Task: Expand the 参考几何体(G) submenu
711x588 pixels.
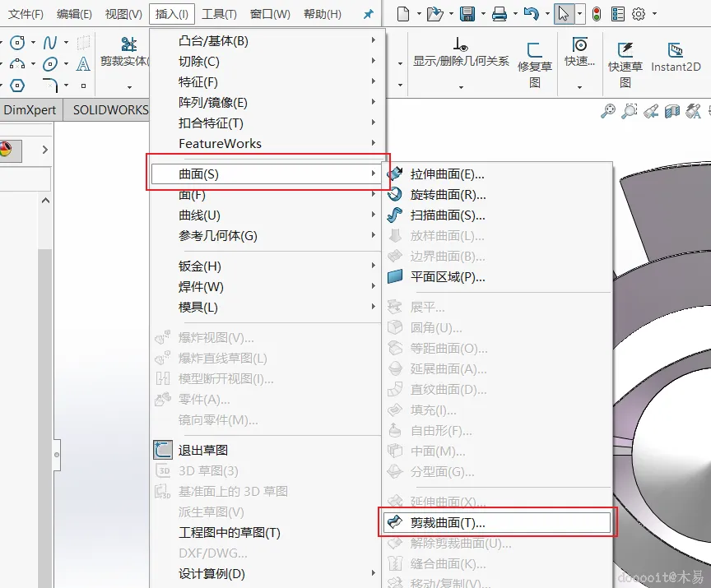Action: pyautogui.click(x=266, y=235)
